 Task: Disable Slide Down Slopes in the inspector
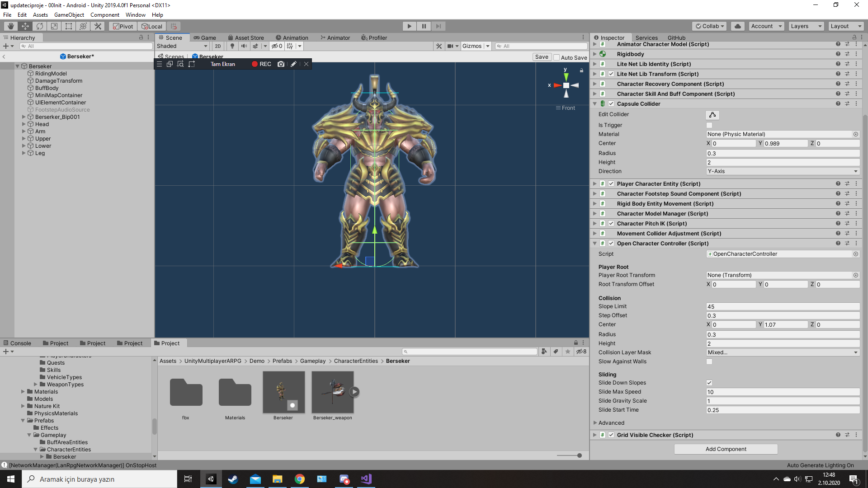point(710,382)
